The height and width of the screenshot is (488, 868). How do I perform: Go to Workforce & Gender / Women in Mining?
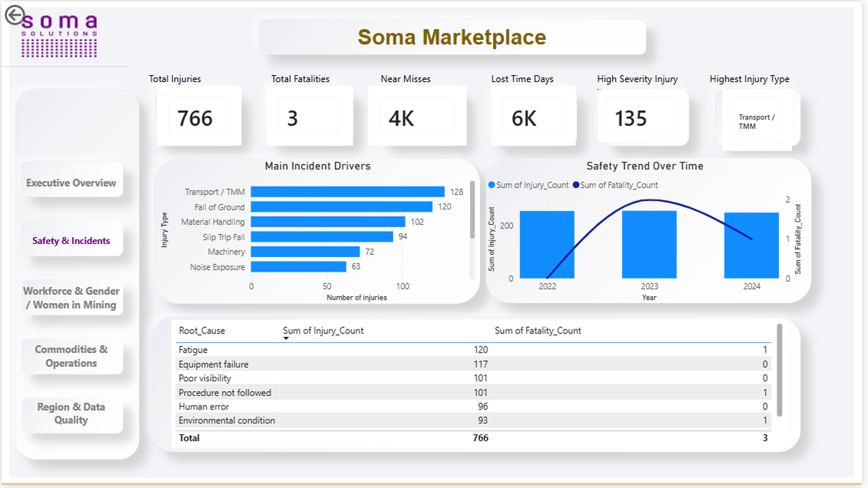click(x=72, y=298)
